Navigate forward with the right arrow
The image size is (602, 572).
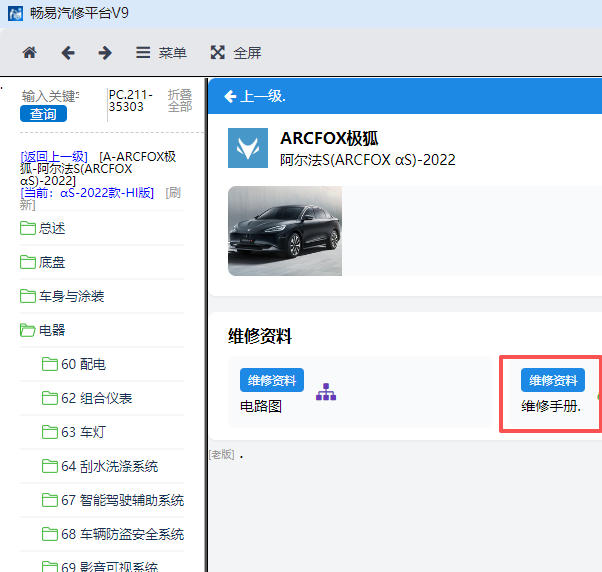pos(104,53)
